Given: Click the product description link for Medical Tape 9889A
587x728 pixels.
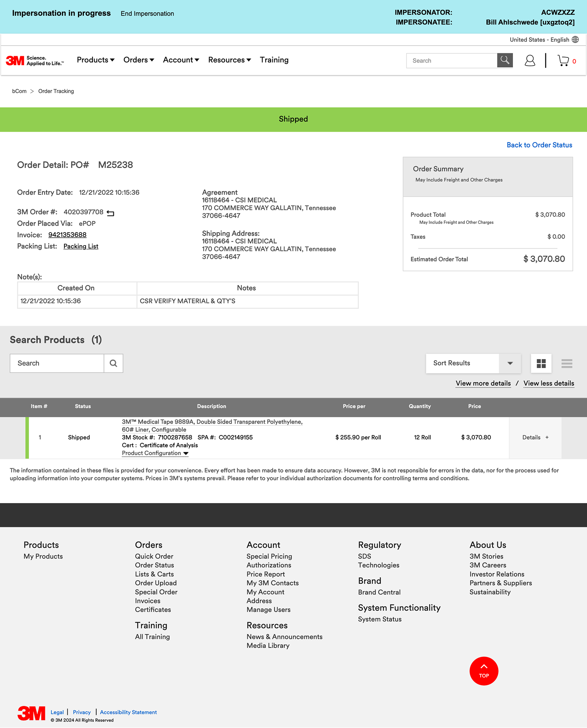Looking at the screenshot, I should click(x=212, y=426).
